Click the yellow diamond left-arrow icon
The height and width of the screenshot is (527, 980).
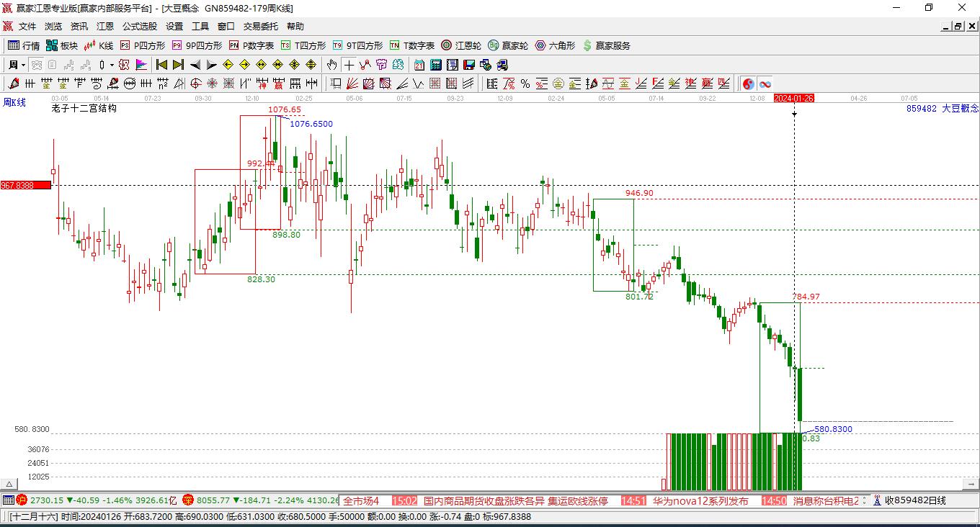coord(228,65)
